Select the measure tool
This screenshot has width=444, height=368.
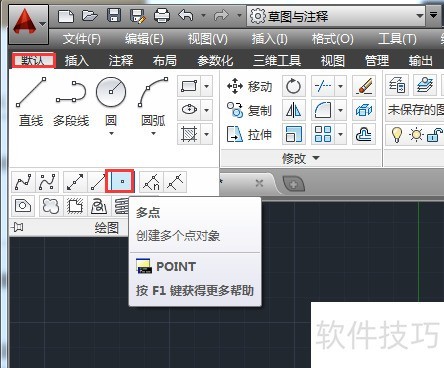[x=175, y=182]
